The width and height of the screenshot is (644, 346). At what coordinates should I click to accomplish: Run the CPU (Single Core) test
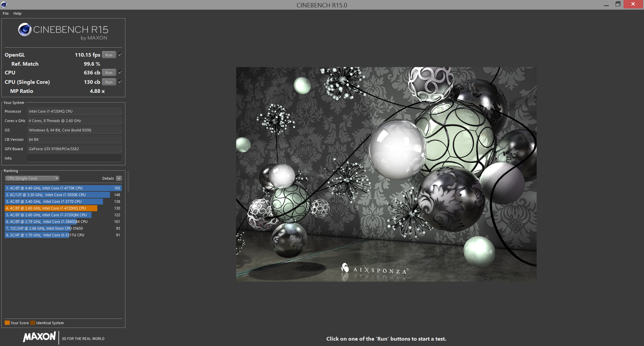[109, 82]
